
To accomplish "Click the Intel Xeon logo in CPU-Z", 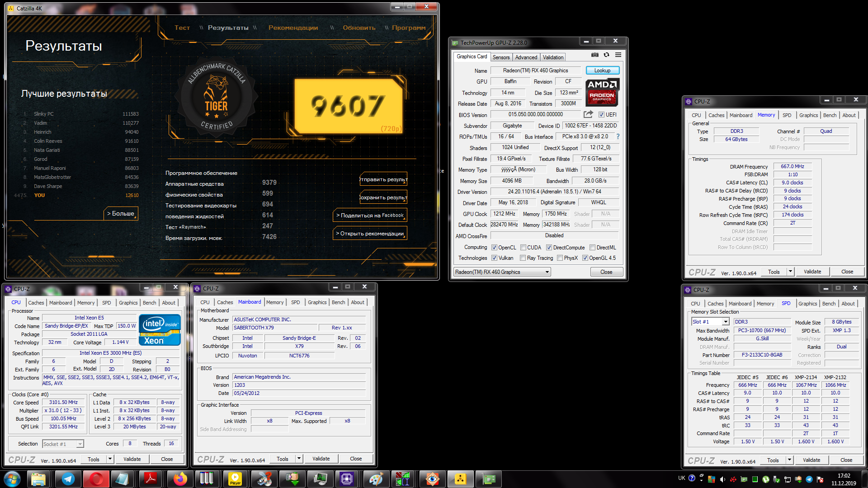I will [x=160, y=330].
